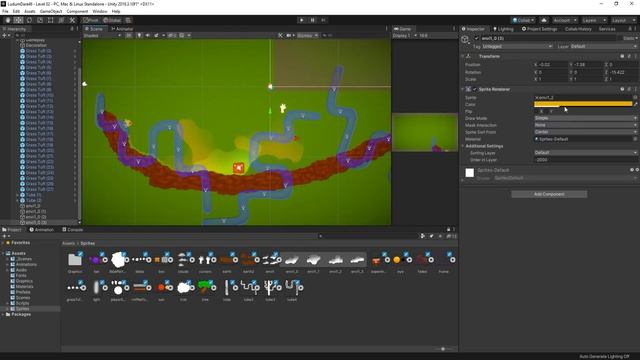Image resolution: width=640 pixels, height=360 pixels.
Task: Switch to the Animator tab
Action: pyautogui.click(x=122, y=29)
